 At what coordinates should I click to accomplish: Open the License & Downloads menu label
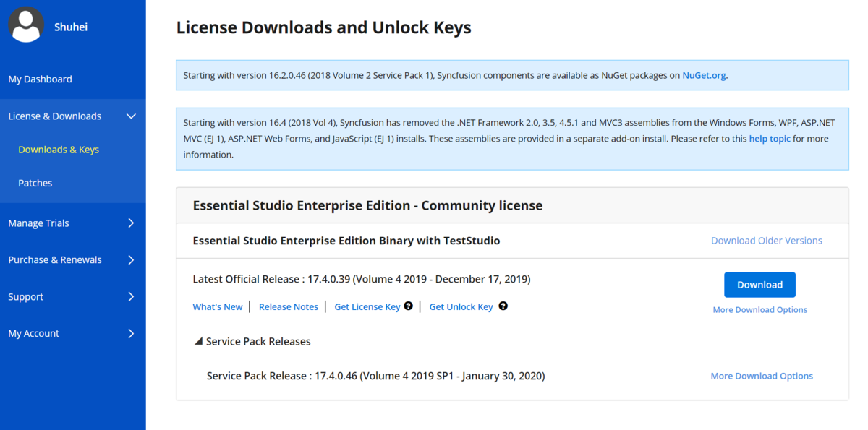(x=55, y=116)
